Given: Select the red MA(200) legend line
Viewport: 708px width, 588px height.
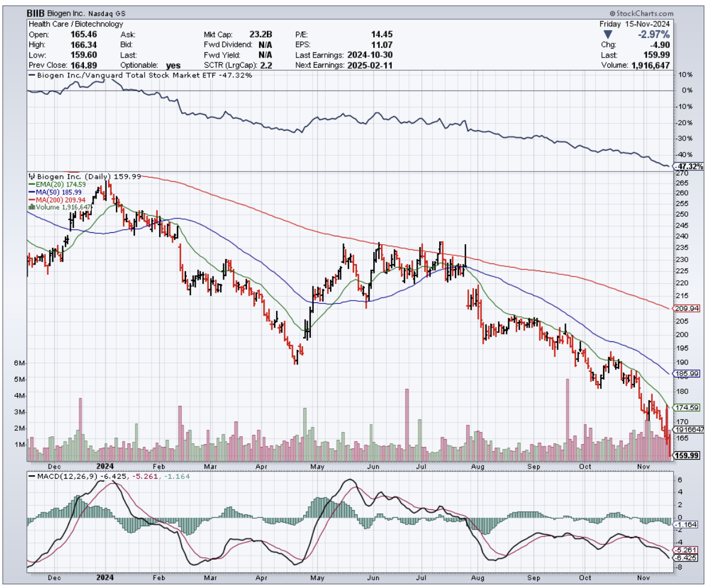Looking at the screenshot, I should tap(31, 200).
